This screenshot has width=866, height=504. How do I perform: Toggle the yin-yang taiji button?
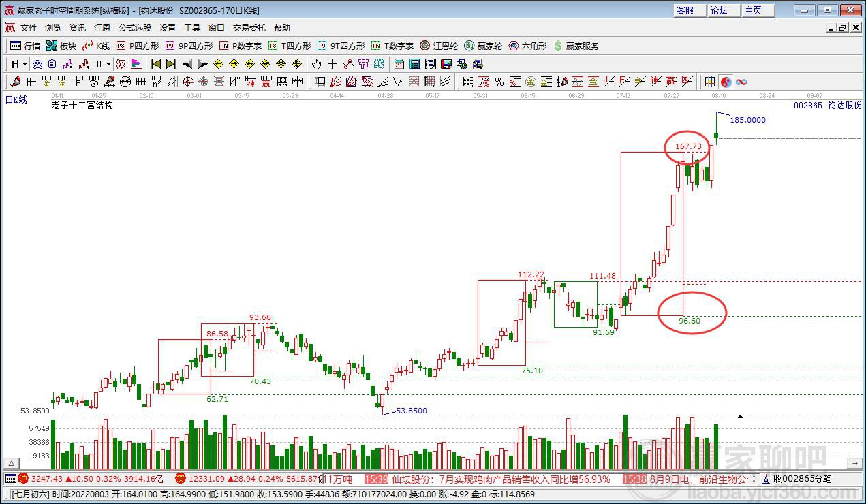pos(726,82)
